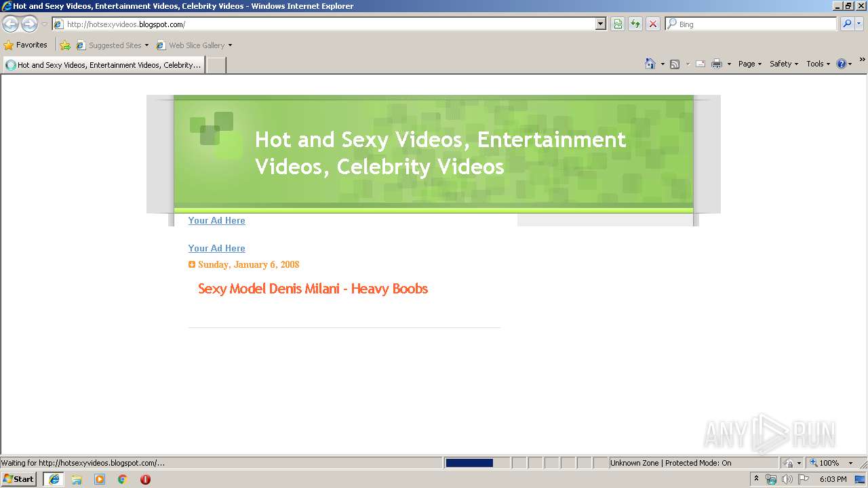Click the Action Center flag tray icon

tap(804, 479)
